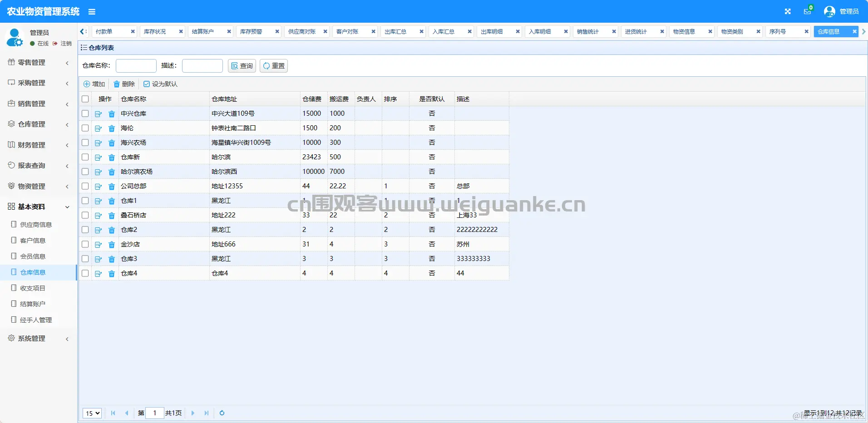Select the 仓库4 row checkbox
The image size is (868, 423).
point(85,273)
